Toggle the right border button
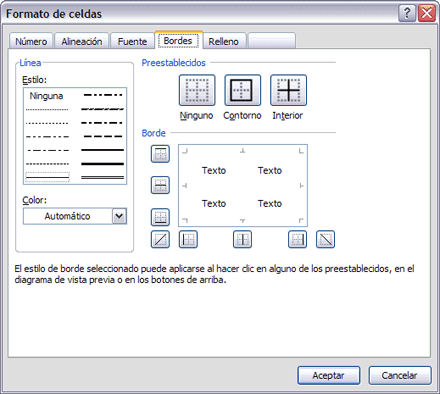Screen dimensions: 440x394 tap(297, 239)
